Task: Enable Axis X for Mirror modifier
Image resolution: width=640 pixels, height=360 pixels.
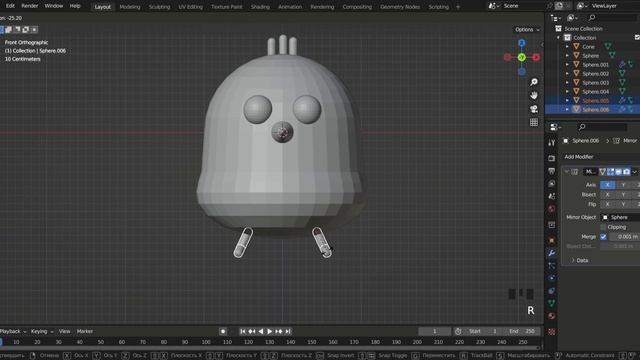Action: click(x=607, y=185)
